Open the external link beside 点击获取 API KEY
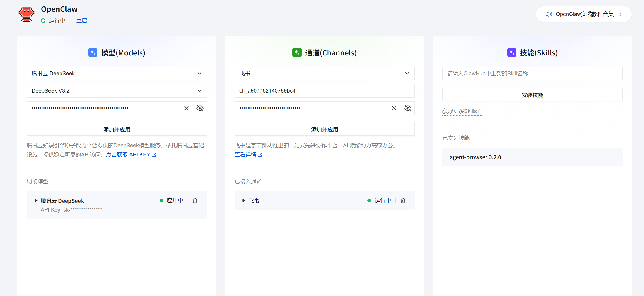The height and width of the screenshot is (296, 644). pyautogui.click(x=154, y=154)
